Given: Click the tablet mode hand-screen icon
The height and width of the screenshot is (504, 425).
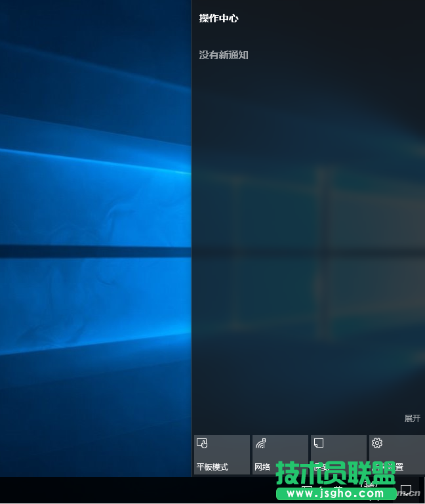Looking at the screenshot, I should tap(202, 444).
